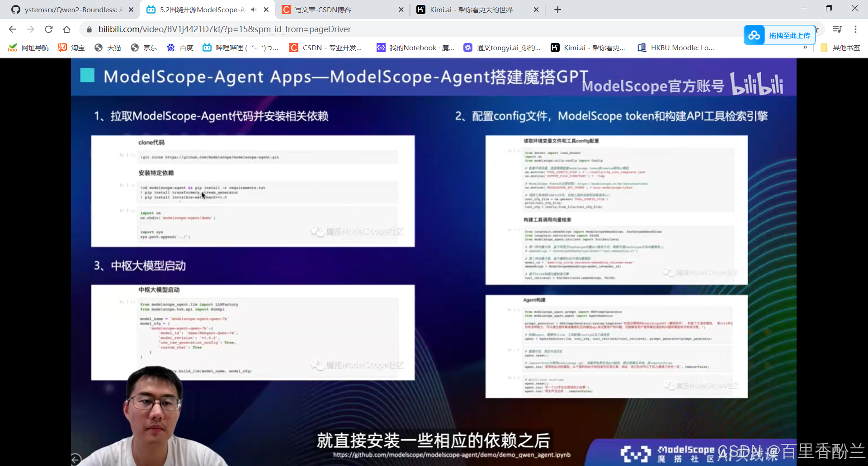Click the 中枢大模型启动 code screenshot
868x466 pixels.
pyautogui.click(x=253, y=332)
